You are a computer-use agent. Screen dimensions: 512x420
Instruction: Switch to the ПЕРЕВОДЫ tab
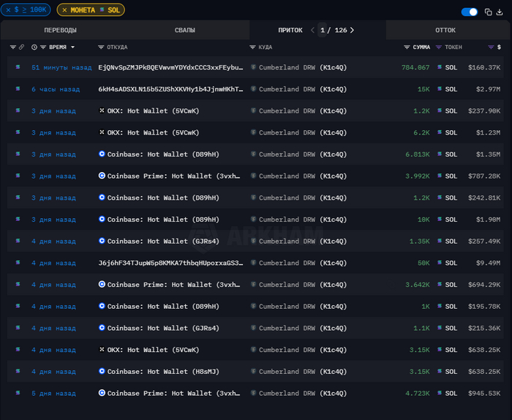click(x=60, y=30)
